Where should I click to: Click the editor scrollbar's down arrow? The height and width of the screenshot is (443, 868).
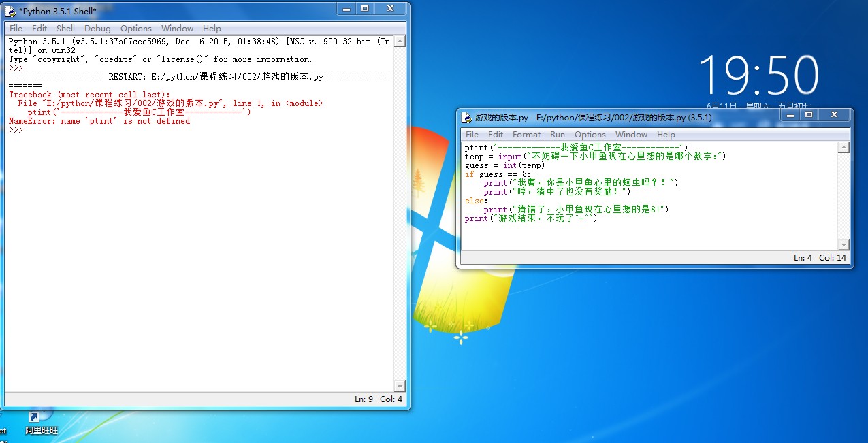click(x=843, y=244)
